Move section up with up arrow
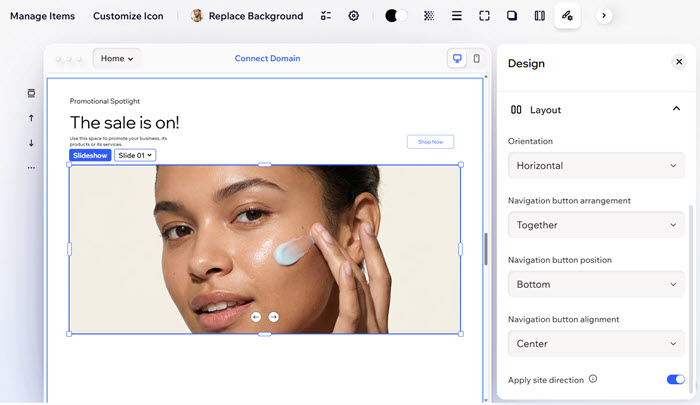 coord(31,118)
